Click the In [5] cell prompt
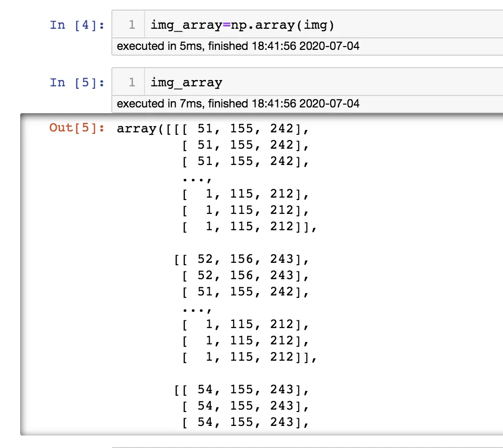Viewport: 503px width, 448px height. 77,83
